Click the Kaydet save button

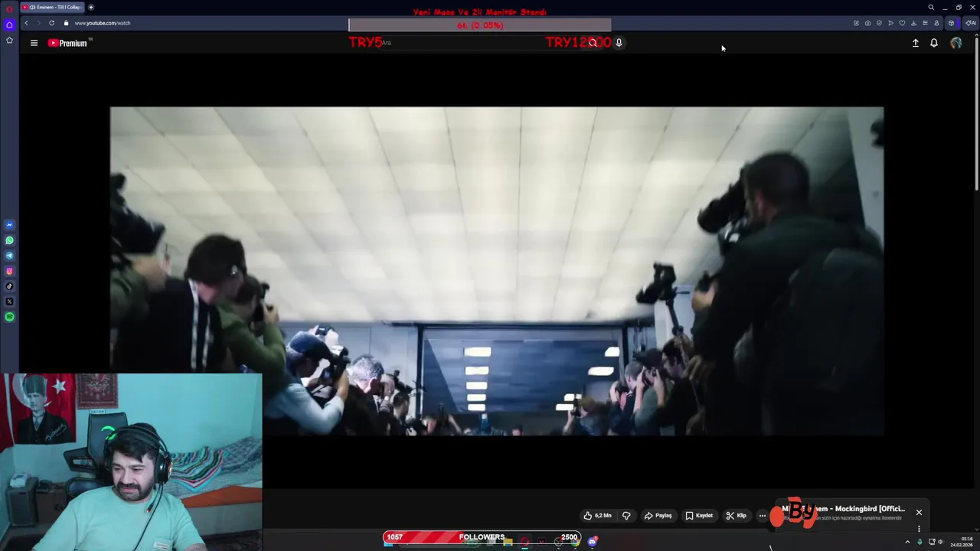(x=699, y=516)
